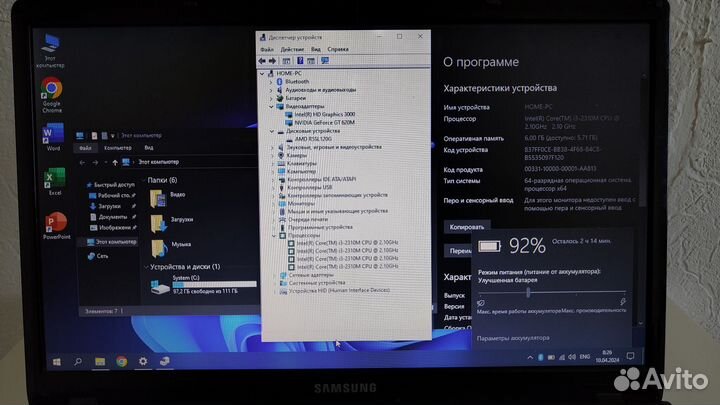
Task: Open the Excel desktop shortcut
Action: tap(55, 181)
